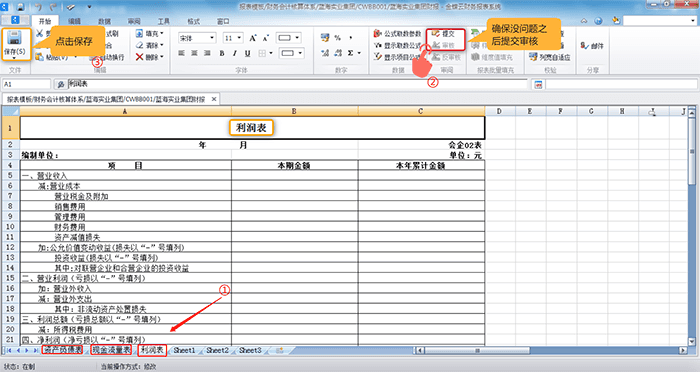Click the insert new sheet tab icon
The width and height of the screenshot is (700, 372).
pyautogui.click(x=279, y=351)
